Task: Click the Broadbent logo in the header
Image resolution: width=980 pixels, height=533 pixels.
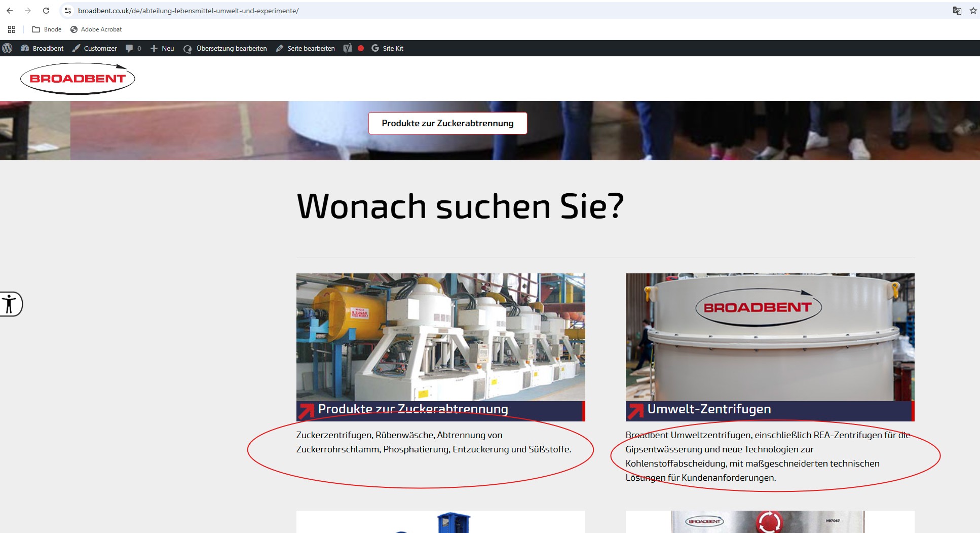Action: click(x=78, y=79)
